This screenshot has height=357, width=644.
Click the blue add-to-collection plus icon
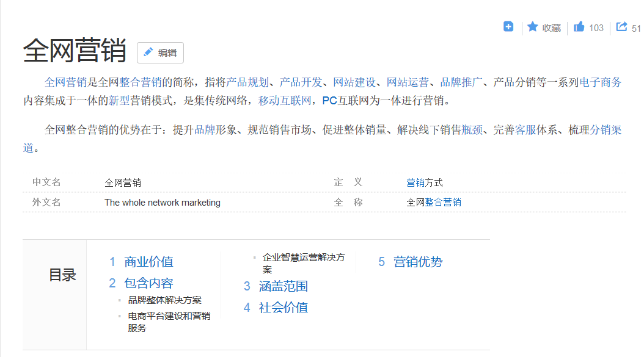coord(508,26)
